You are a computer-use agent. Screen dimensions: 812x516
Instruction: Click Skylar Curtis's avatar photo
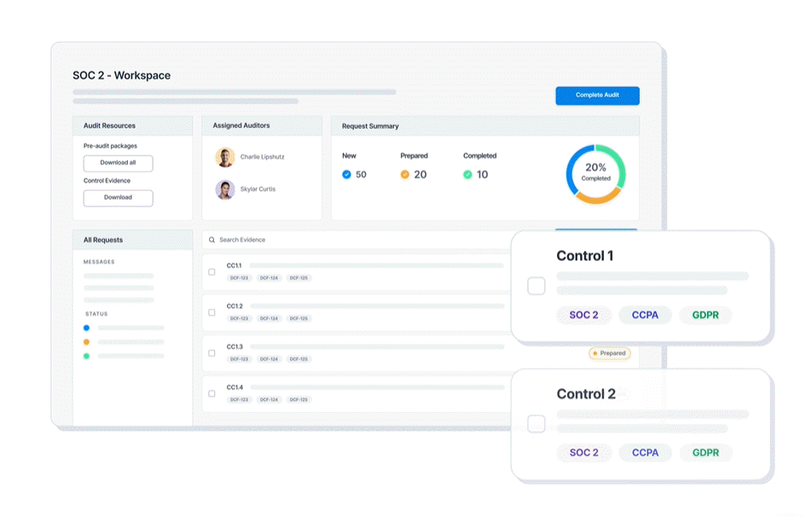point(225,189)
